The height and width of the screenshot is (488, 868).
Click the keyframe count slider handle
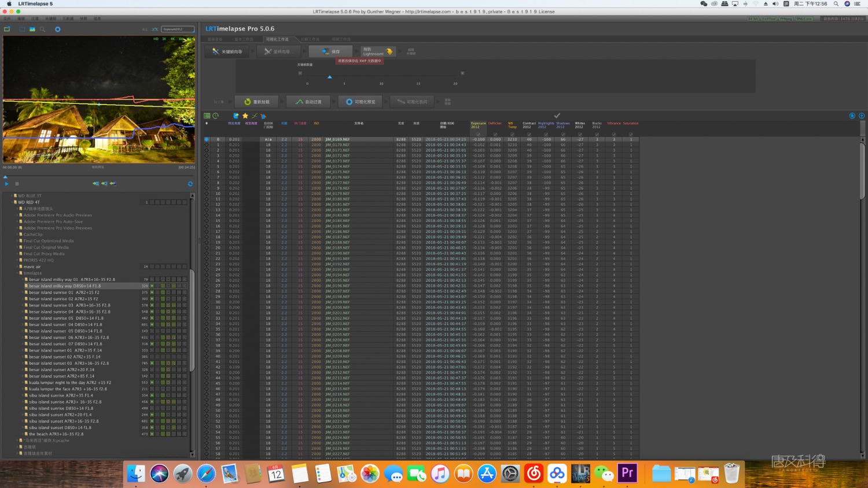pyautogui.click(x=330, y=76)
